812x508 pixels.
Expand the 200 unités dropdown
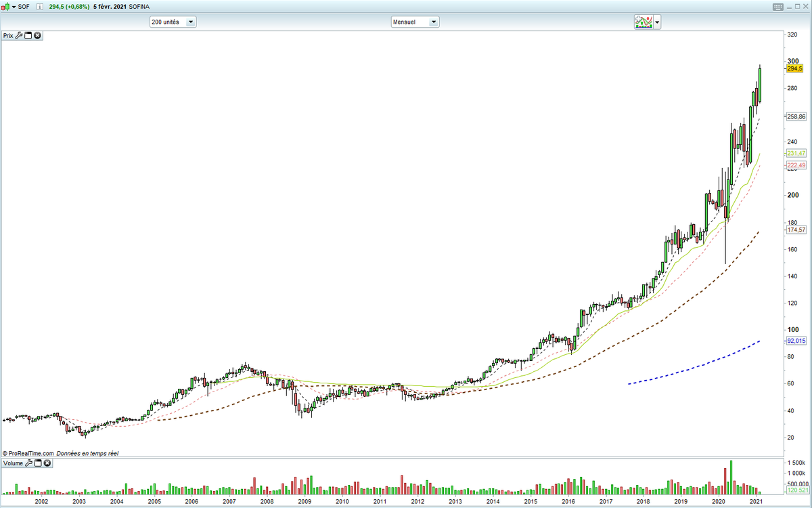click(x=191, y=22)
